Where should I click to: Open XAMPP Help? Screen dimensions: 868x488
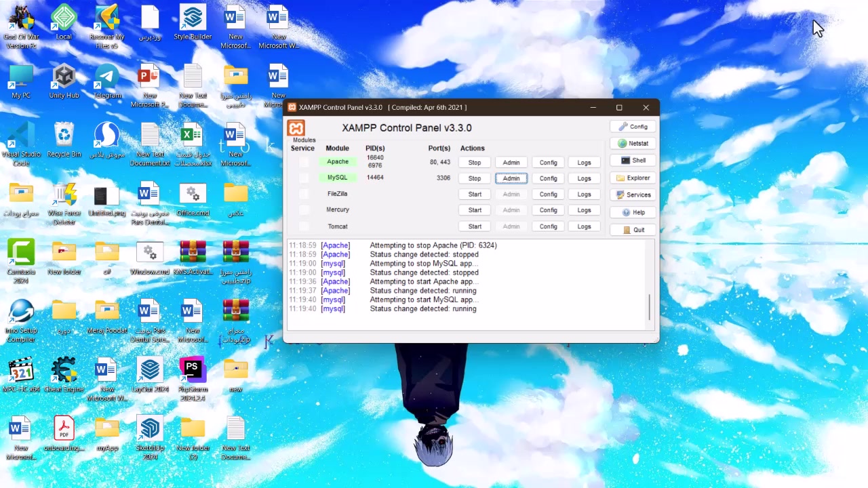coord(633,213)
